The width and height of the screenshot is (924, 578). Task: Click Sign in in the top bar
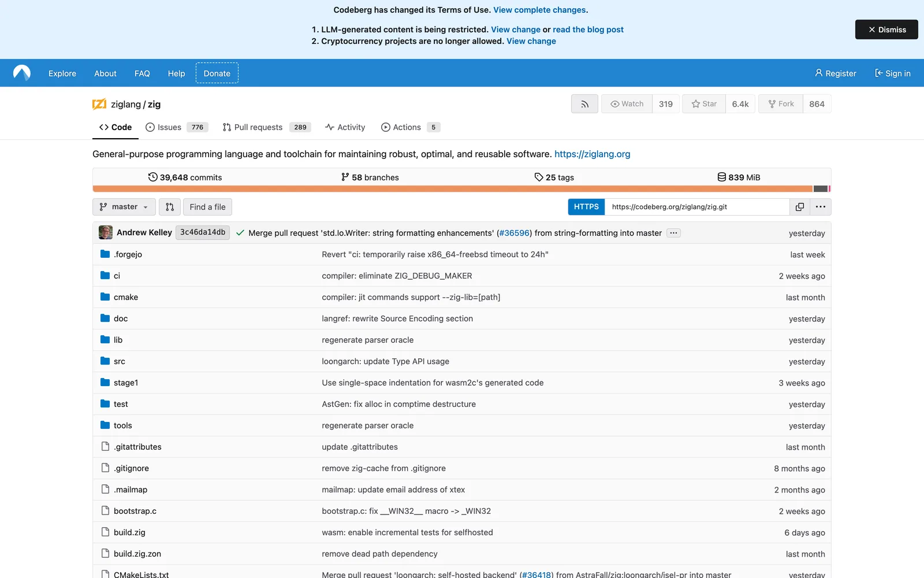(893, 73)
